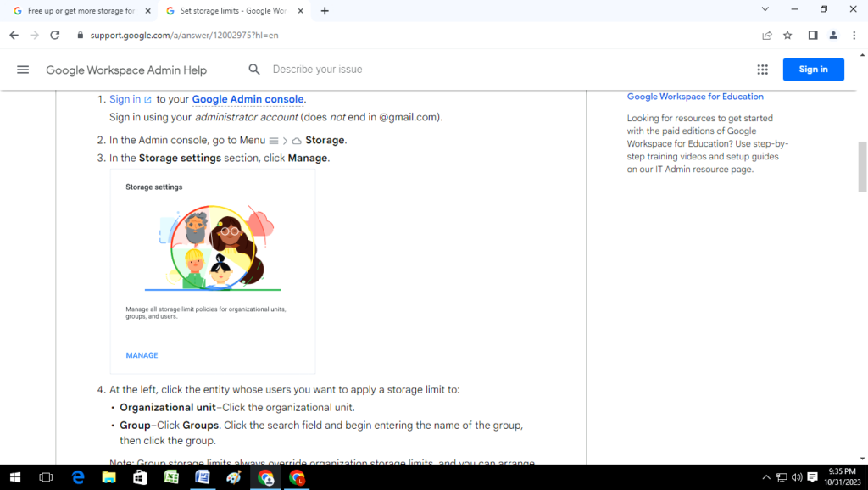
Task: Click the search magnifier in Workspace Admin Help
Action: coord(254,70)
